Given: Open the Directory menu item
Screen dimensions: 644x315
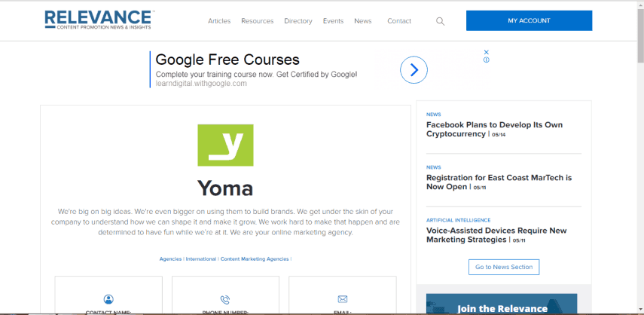Looking at the screenshot, I should click(298, 21).
